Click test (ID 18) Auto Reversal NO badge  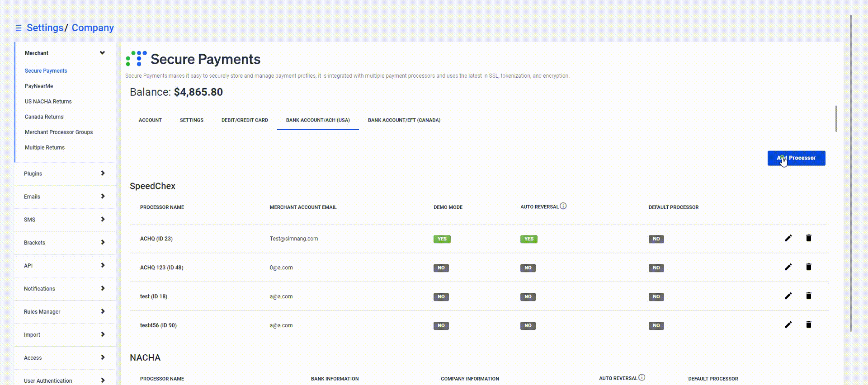pyautogui.click(x=528, y=297)
